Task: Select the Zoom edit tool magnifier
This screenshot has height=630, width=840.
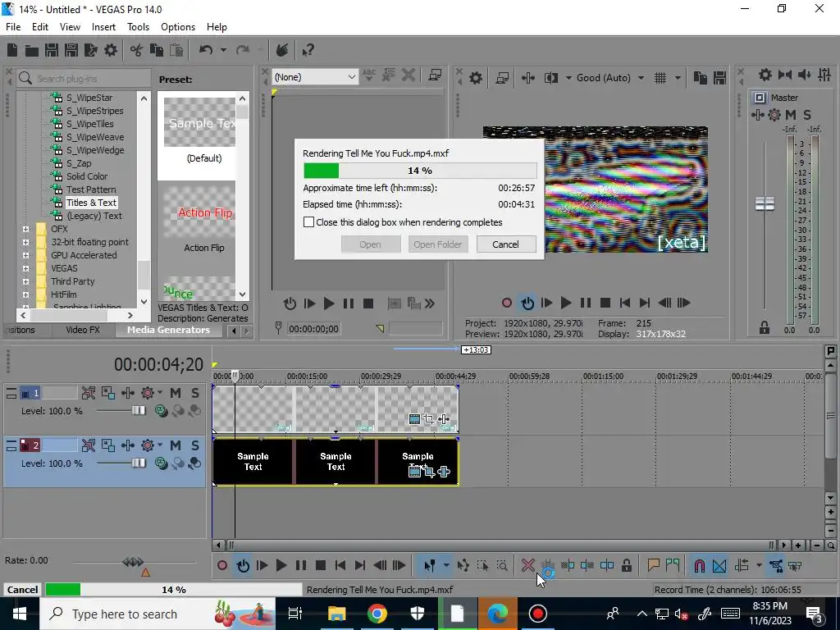Action: [x=502, y=565]
